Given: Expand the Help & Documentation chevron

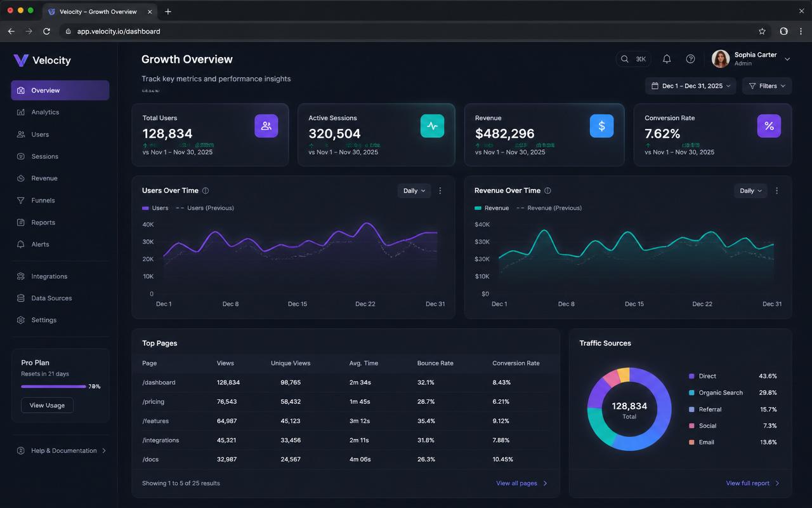Looking at the screenshot, I should [x=104, y=451].
